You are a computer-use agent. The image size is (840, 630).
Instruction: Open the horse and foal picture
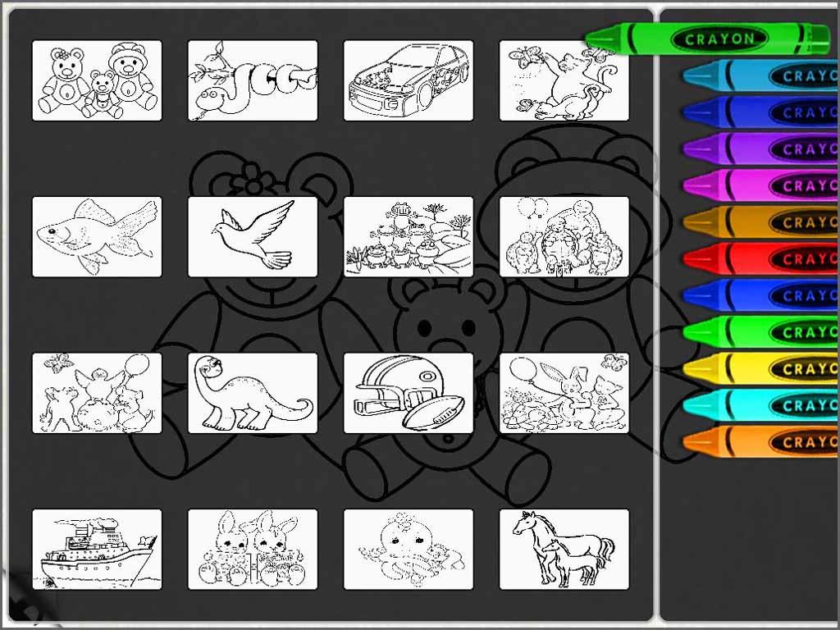[x=564, y=549]
